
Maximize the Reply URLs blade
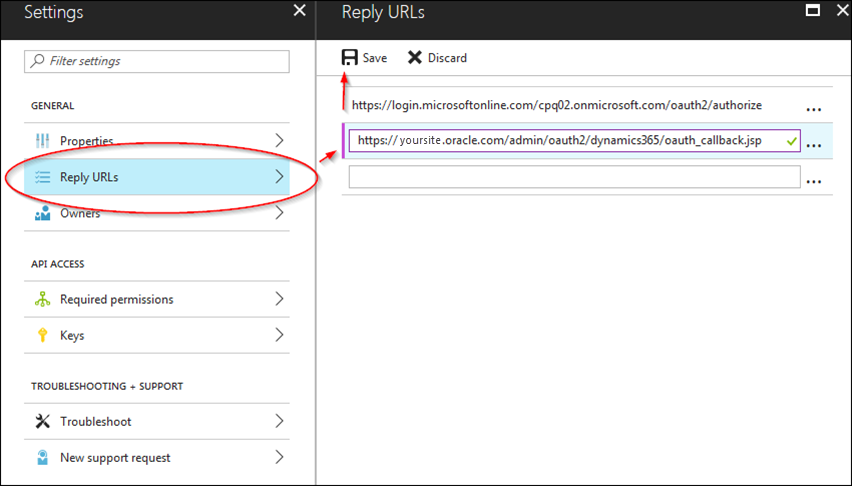tap(812, 10)
